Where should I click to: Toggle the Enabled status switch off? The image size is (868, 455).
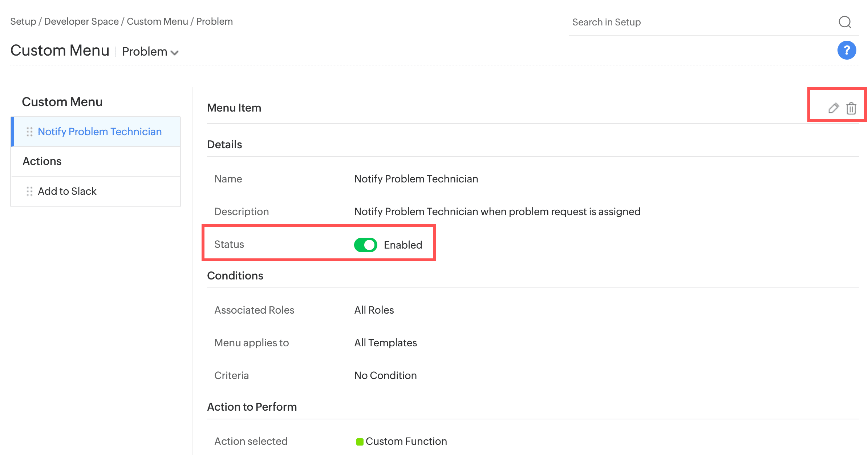click(x=365, y=245)
